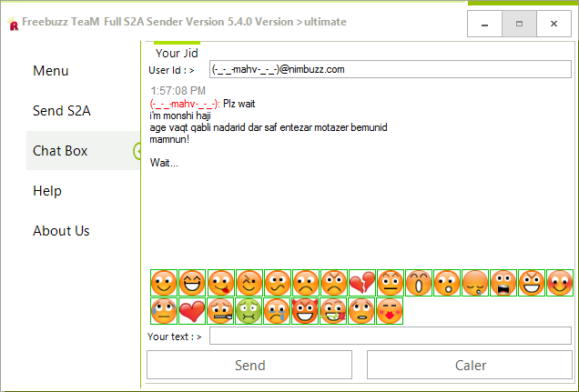The image size is (579, 392).
Task: Focus the Your text input field
Action: [x=391, y=336]
